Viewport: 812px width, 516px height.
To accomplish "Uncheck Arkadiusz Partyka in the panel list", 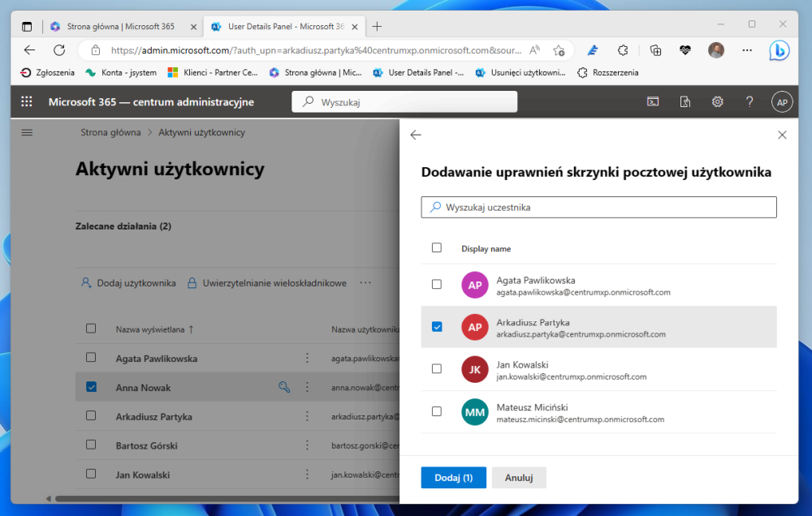I will pyautogui.click(x=437, y=327).
